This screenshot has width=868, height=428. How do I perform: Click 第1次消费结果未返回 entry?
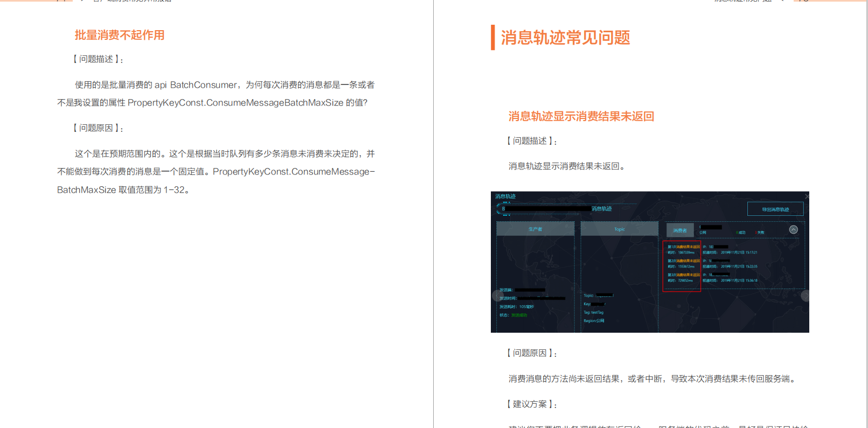[x=684, y=247]
